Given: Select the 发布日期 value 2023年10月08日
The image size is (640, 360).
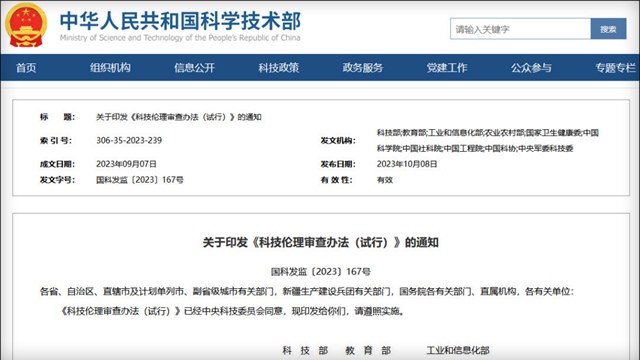Looking at the screenshot, I should [407, 164].
